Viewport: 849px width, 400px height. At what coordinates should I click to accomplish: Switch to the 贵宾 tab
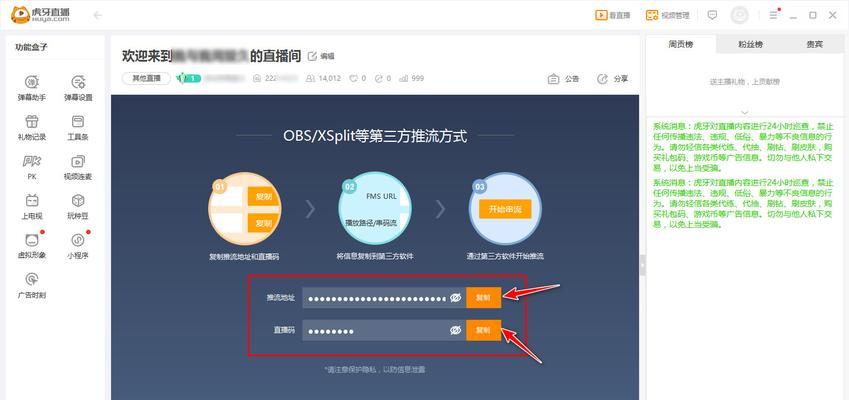[x=814, y=44]
